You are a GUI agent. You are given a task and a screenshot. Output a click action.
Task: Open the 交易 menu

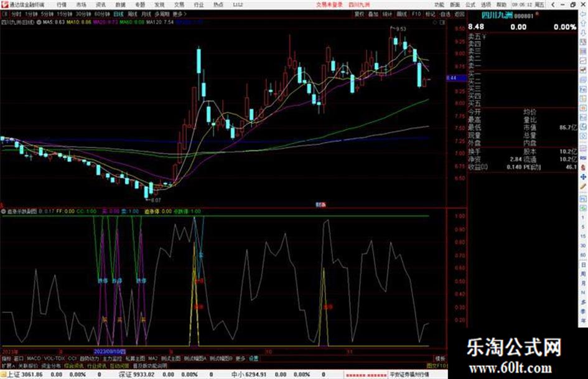179,4
